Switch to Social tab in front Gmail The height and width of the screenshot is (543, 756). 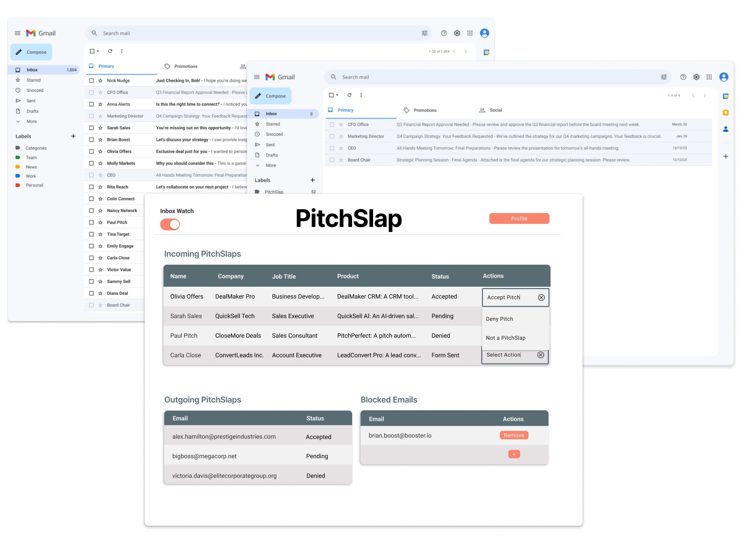[491, 110]
